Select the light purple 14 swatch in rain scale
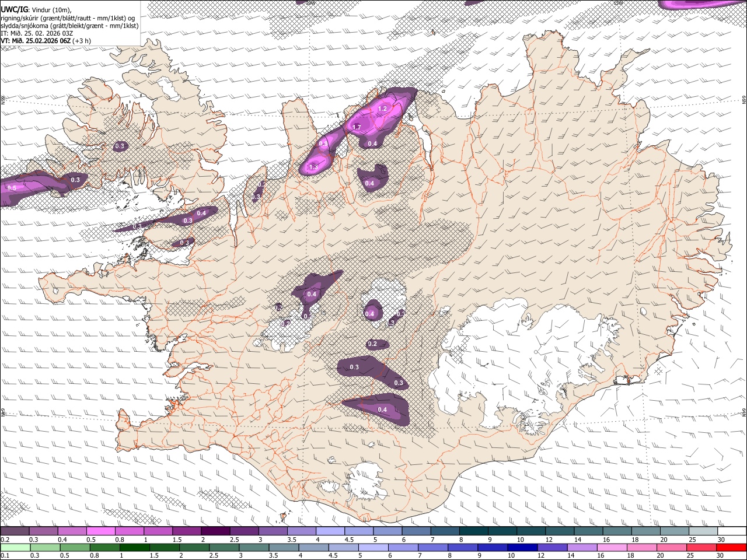The image size is (747, 560). tap(582, 547)
